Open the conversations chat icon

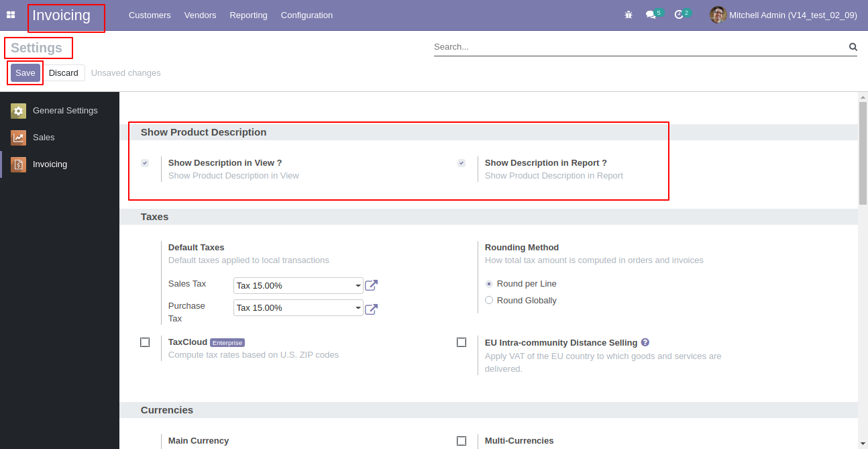coord(651,15)
